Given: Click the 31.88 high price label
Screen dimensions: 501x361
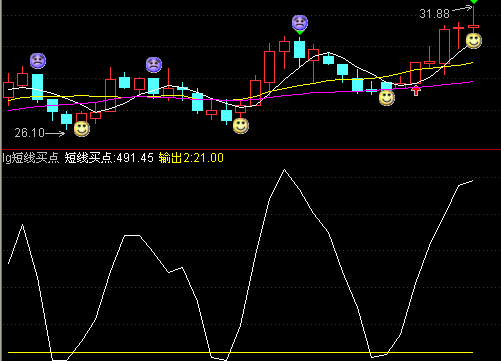Looking at the screenshot, I should [434, 14].
